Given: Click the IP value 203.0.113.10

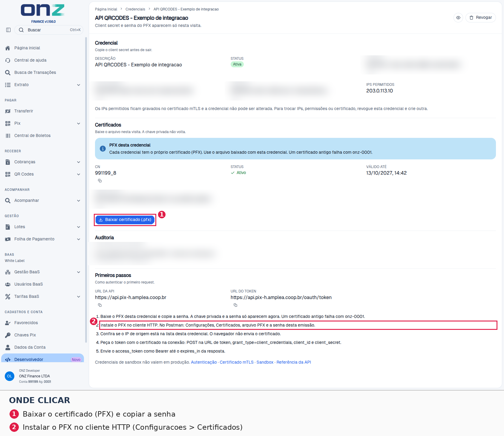Looking at the screenshot, I should [x=379, y=91].
